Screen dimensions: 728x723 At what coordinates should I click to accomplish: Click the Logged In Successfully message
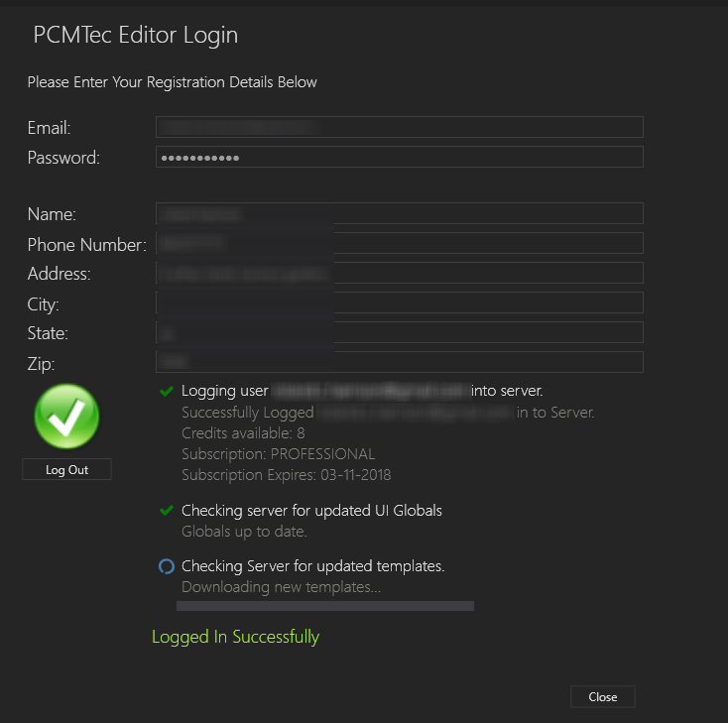[x=235, y=637]
